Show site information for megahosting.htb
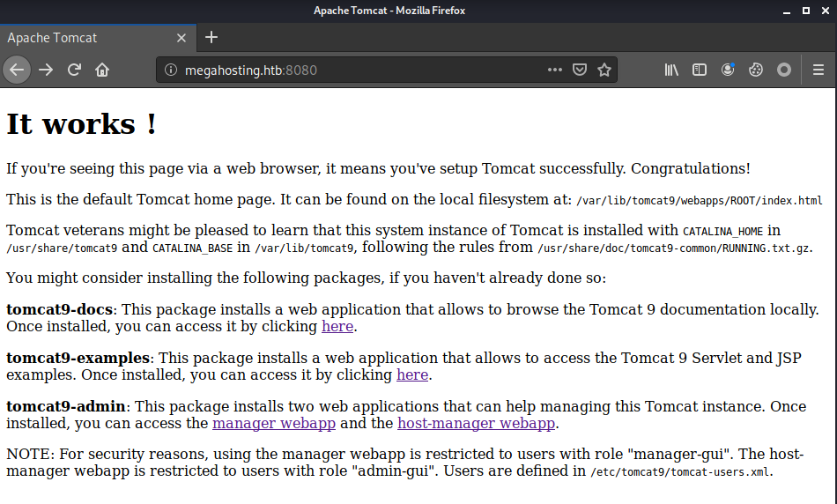The width and height of the screenshot is (837, 504). point(170,70)
